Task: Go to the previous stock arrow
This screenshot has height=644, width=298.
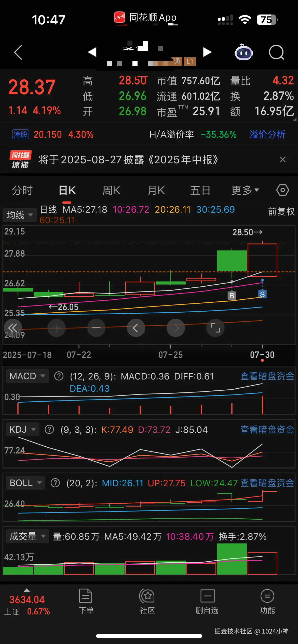Action: pos(92,52)
